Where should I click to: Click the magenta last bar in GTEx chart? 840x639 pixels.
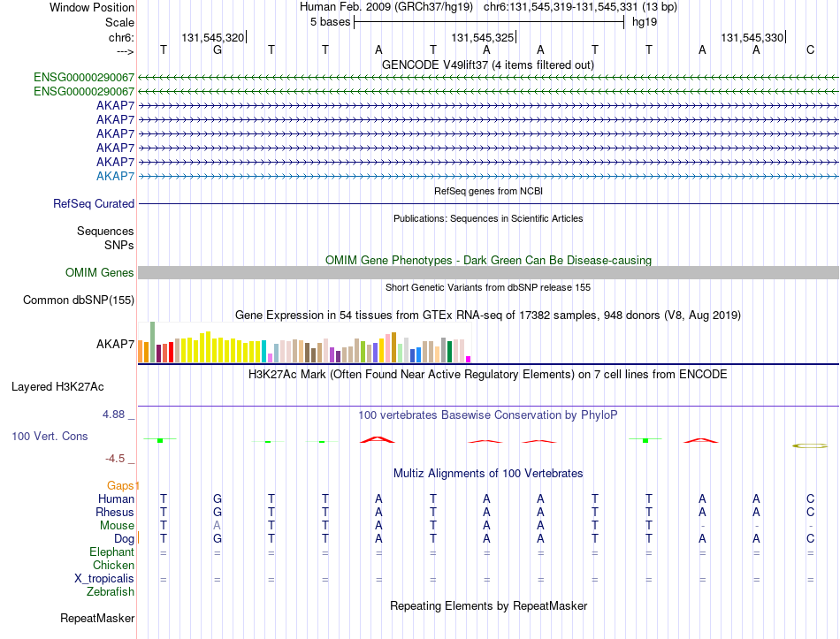tap(469, 360)
